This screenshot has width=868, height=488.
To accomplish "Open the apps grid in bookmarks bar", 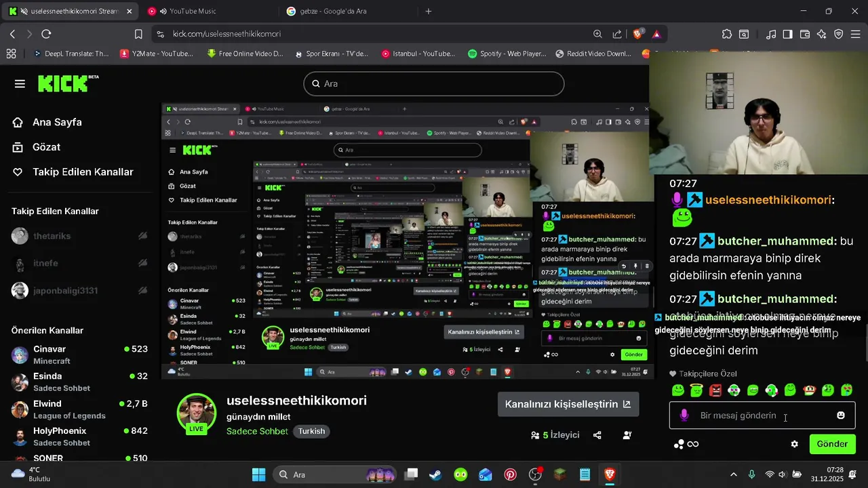I will pyautogui.click(x=11, y=54).
